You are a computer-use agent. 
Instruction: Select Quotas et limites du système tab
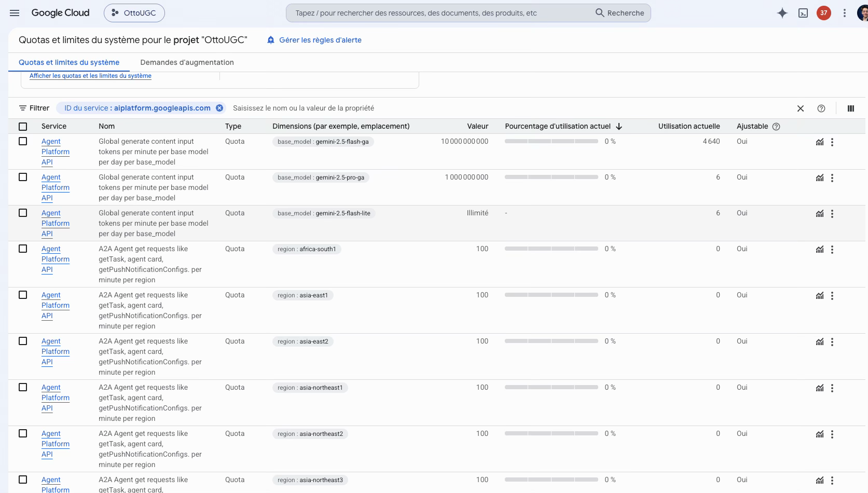coord(69,62)
